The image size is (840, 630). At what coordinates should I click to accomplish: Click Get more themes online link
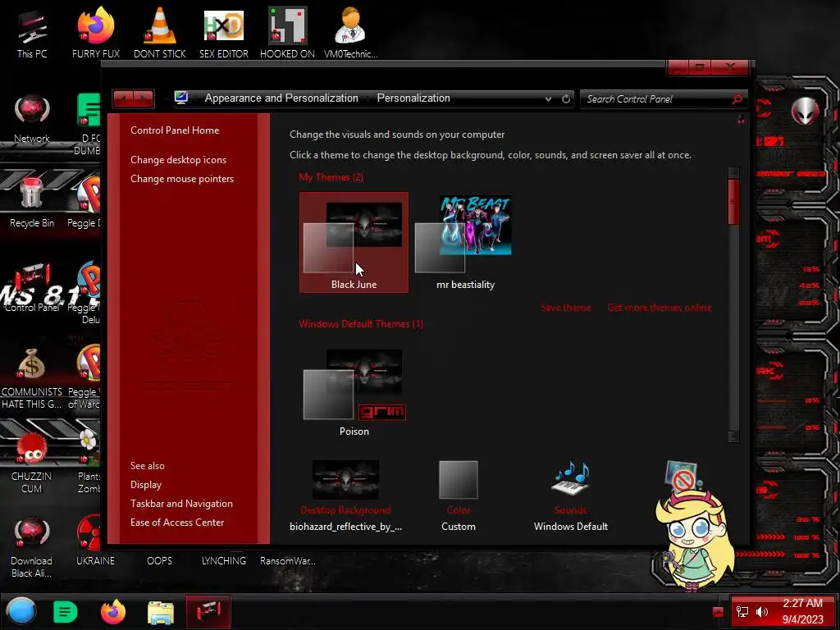(660, 308)
